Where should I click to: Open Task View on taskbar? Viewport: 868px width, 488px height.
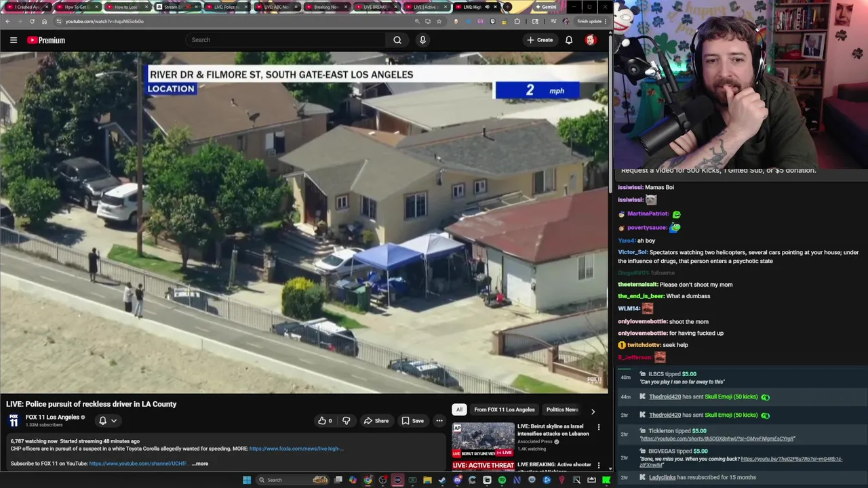[338, 480]
